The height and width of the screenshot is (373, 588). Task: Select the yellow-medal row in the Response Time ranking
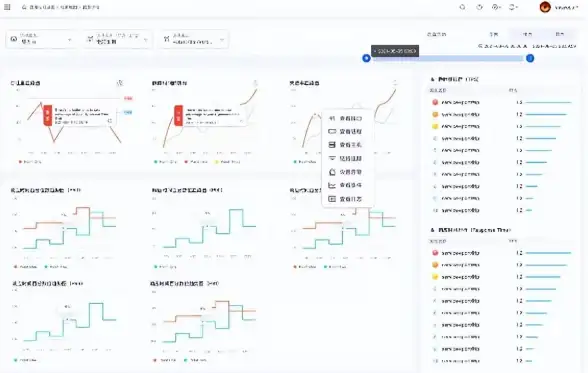tap(502, 277)
